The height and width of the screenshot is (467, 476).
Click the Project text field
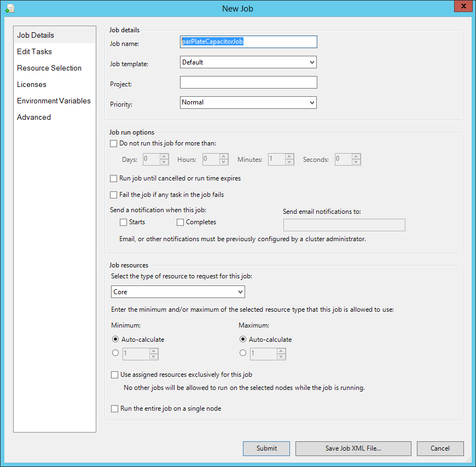[x=248, y=82]
